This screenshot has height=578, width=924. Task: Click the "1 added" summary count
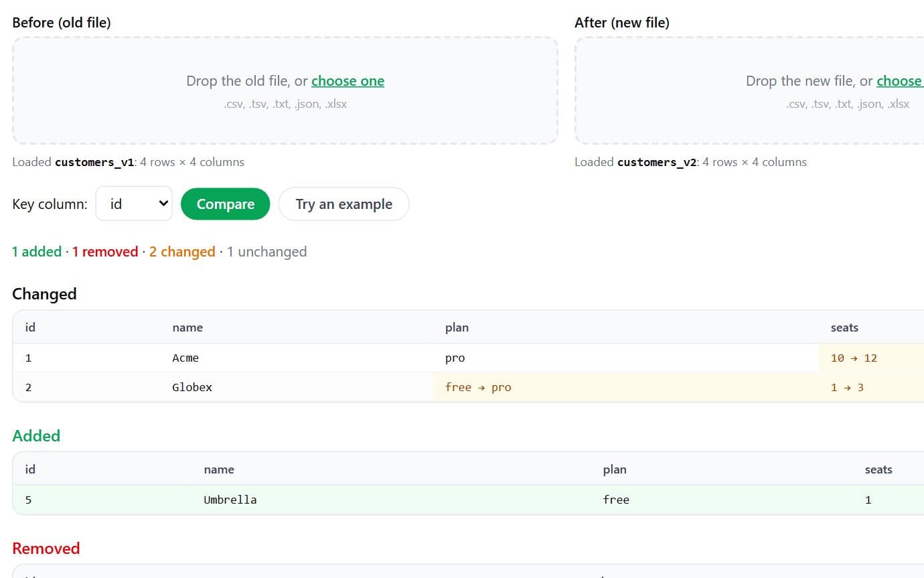(x=37, y=252)
